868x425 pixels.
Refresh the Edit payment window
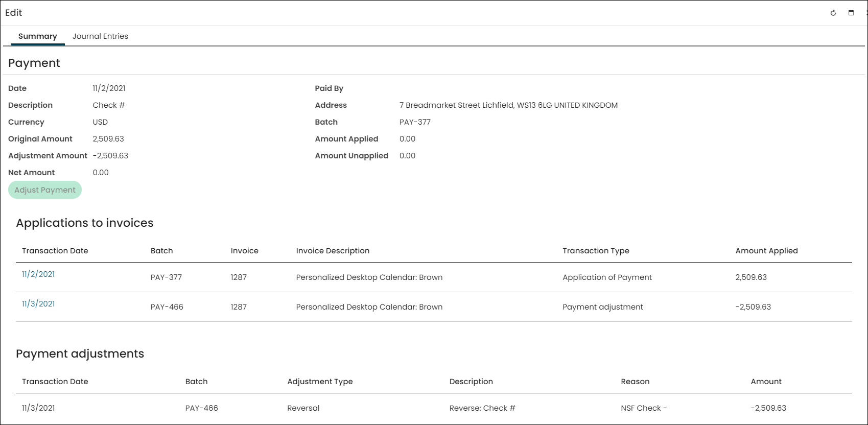(833, 13)
